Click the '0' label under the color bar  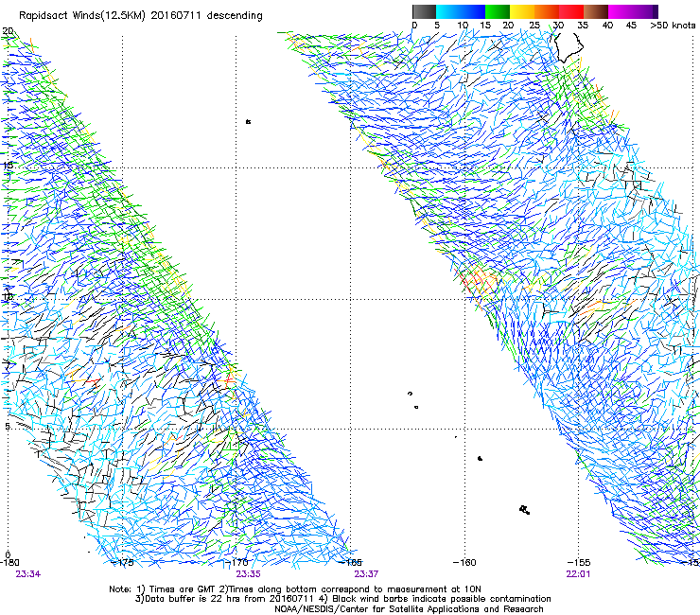pos(414,26)
